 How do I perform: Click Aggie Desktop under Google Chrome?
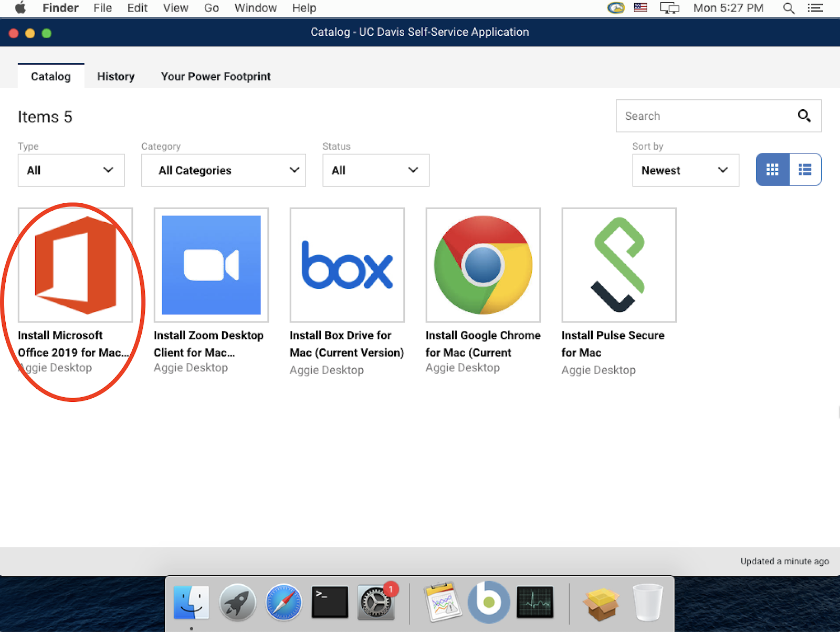(463, 368)
